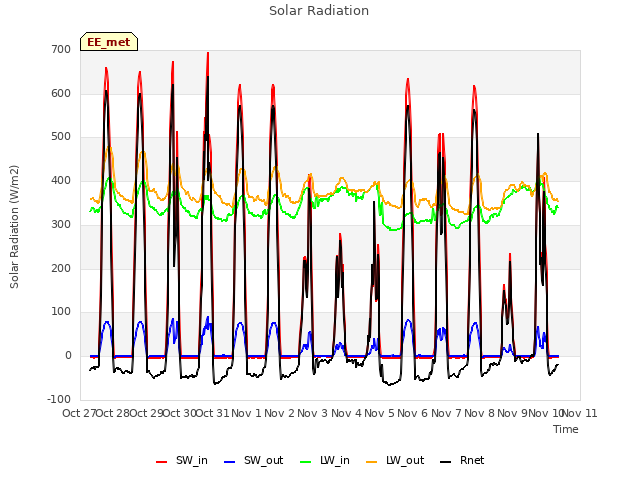Screen dimensions: 640x480
Task: Click the black Rnet legend swatch
Action: [446, 462]
